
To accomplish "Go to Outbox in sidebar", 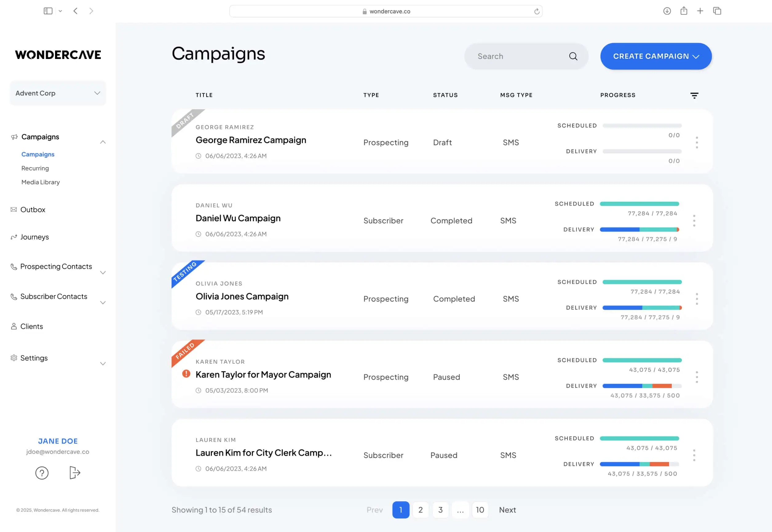I will pos(33,210).
